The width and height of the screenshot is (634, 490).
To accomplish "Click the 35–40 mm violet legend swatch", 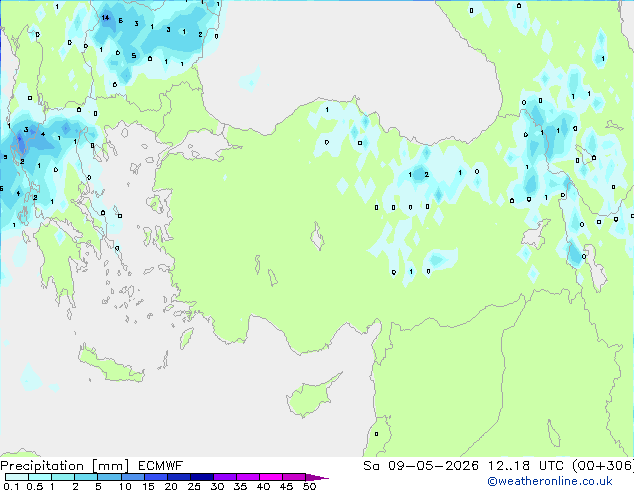I will tap(247, 477).
